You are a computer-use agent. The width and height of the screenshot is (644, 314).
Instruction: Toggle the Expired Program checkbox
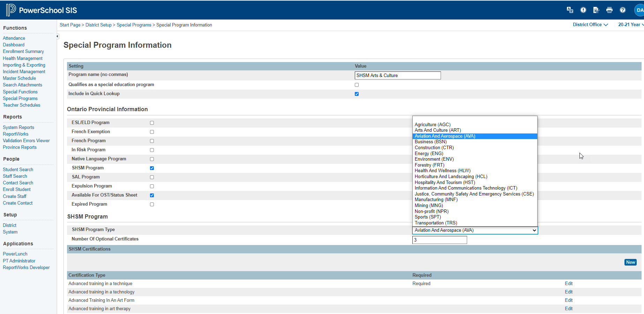[152, 204]
